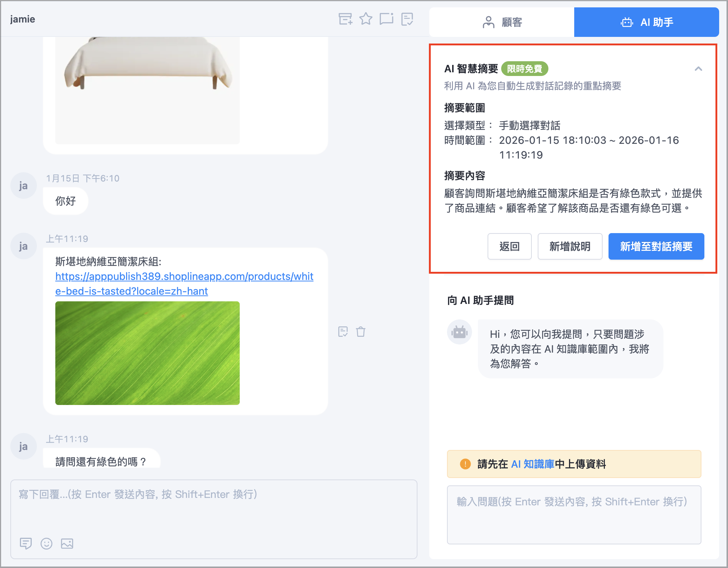Screen dimensions: 728x568
Task: Open the AI 知識庫 link
Action: (533, 464)
